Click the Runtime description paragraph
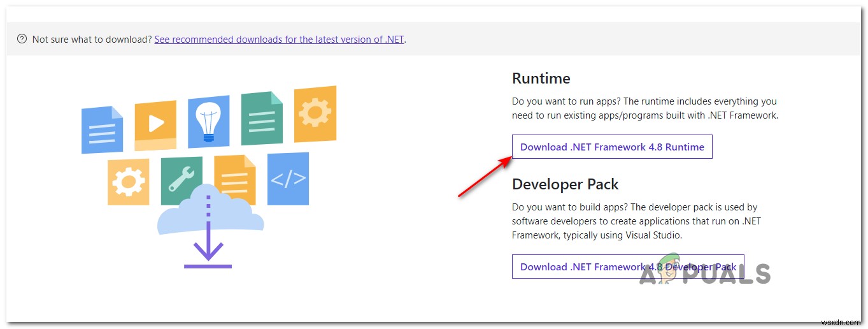 tap(645, 108)
